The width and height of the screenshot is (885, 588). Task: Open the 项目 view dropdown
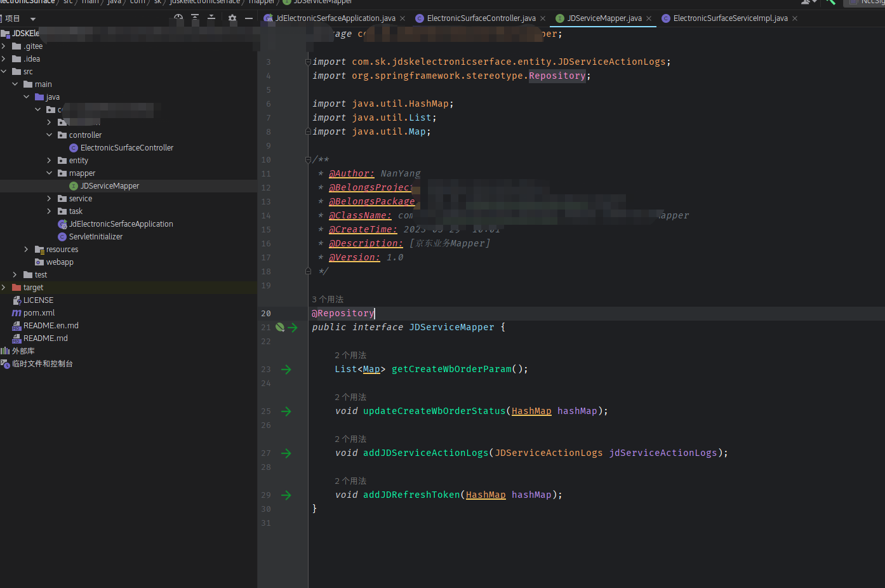click(x=33, y=19)
